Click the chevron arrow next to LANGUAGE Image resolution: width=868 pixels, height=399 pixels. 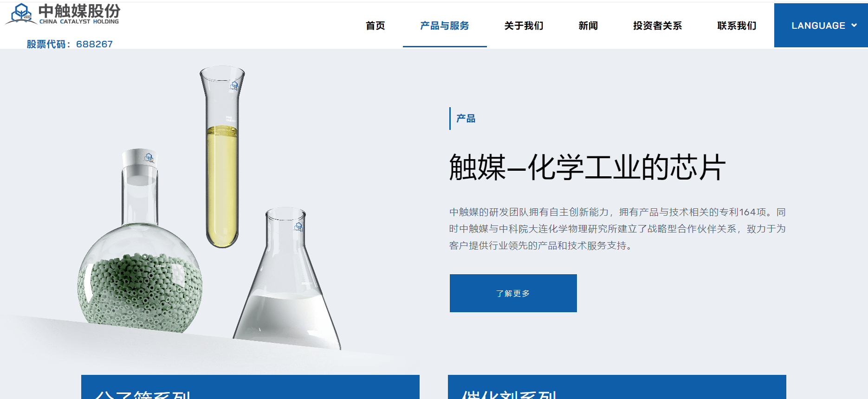tap(854, 26)
